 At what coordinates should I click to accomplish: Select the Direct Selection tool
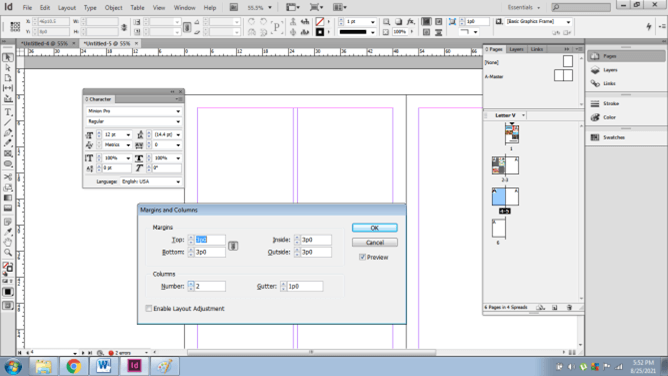click(x=8, y=68)
